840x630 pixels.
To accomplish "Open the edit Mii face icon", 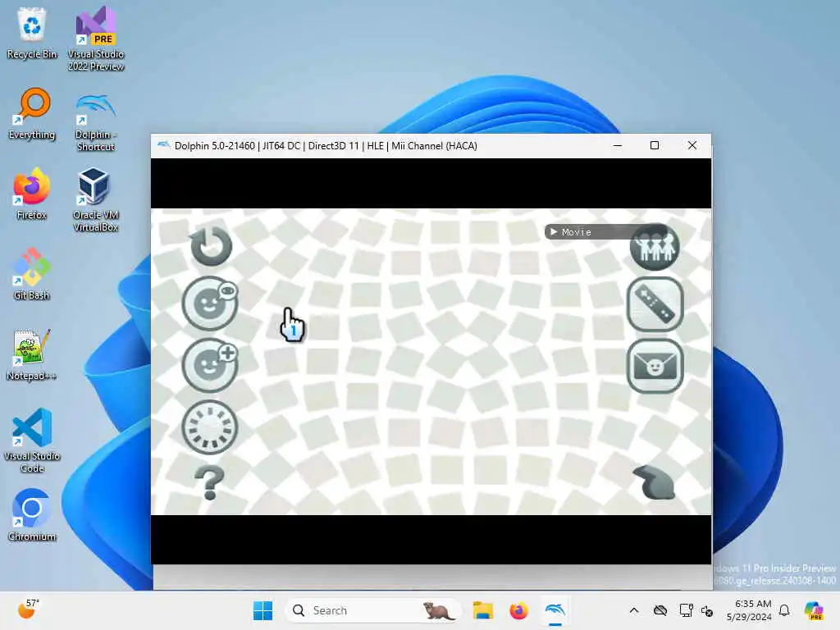I will [x=210, y=304].
